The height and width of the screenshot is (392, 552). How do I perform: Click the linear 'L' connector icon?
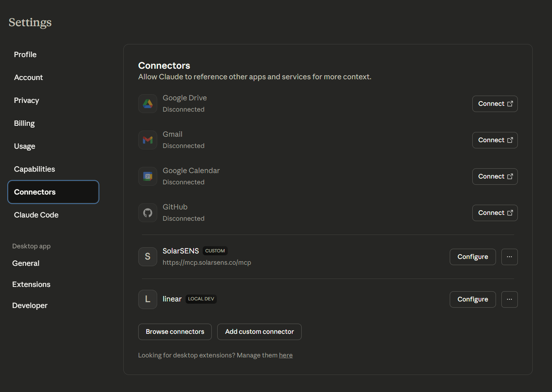pyautogui.click(x=147, y=299)
